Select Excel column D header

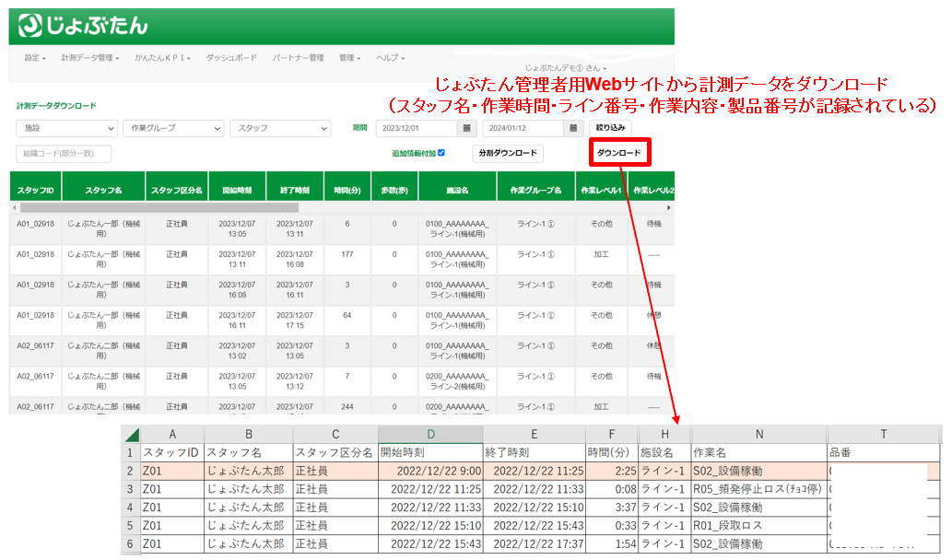tap(431, 435)
